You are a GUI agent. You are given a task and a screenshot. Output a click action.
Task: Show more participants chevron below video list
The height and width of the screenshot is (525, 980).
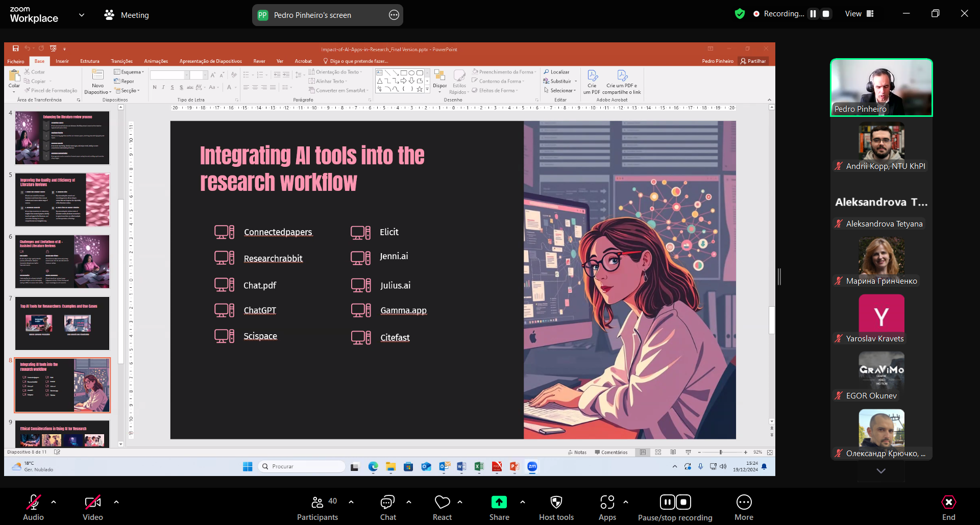[x=881, y=471]
